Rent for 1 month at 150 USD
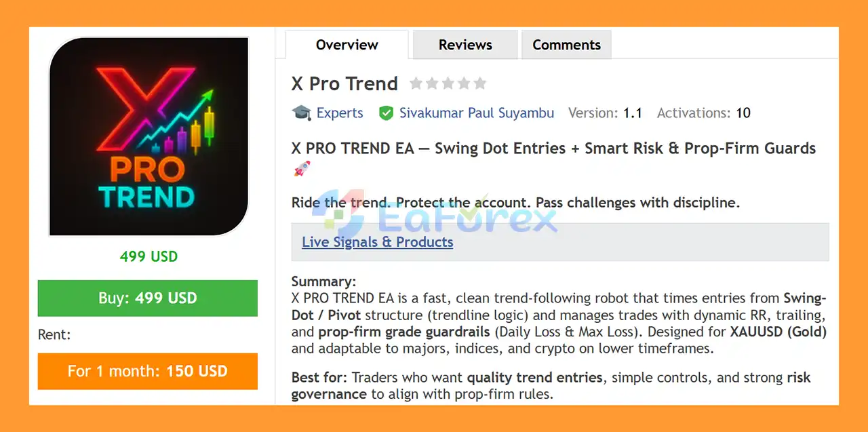The width and height of the screenshot is (868, 432). [148, 371]
